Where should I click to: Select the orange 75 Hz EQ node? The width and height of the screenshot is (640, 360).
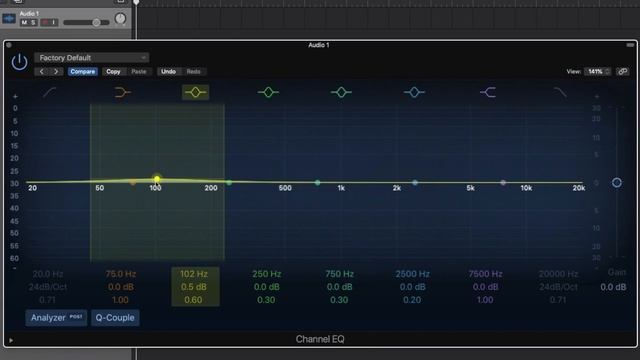[133, 182]
